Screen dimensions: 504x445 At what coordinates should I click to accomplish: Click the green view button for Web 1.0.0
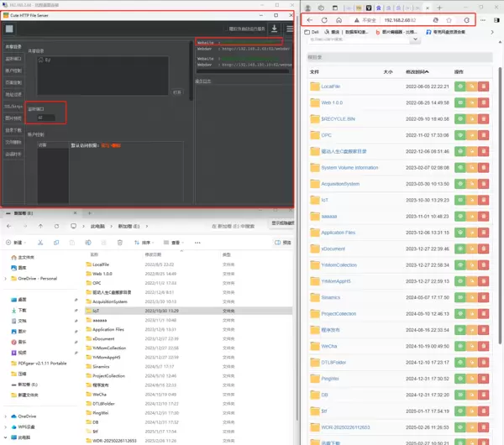tap(460, 102)
